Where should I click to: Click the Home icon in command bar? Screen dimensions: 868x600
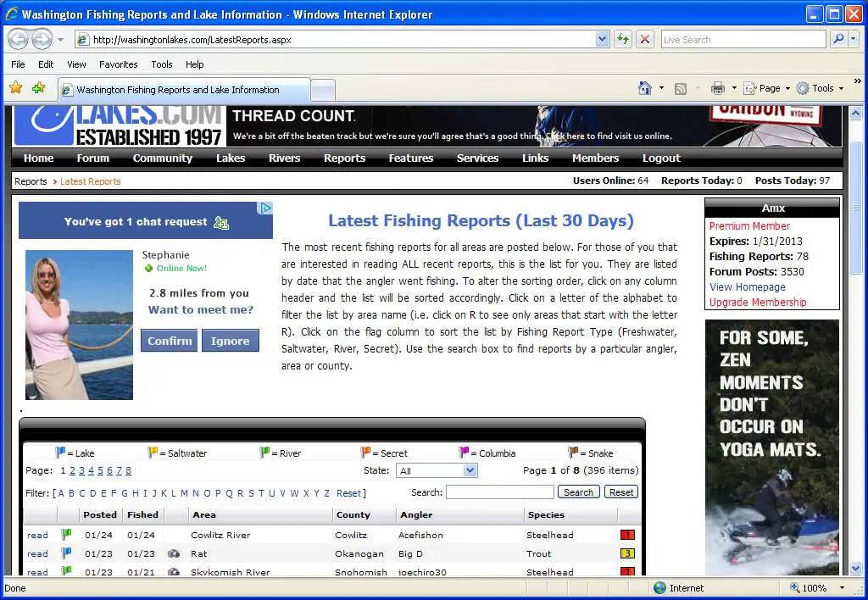coord(645,88)
